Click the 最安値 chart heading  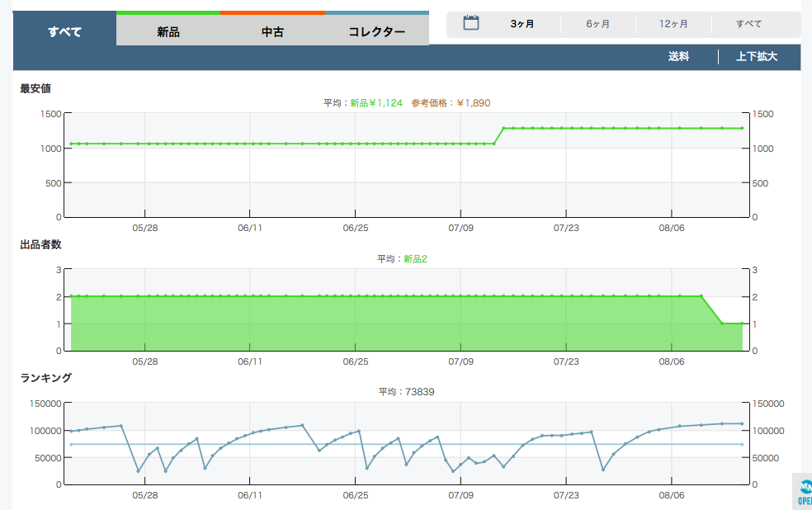click(x=35, y=88)
